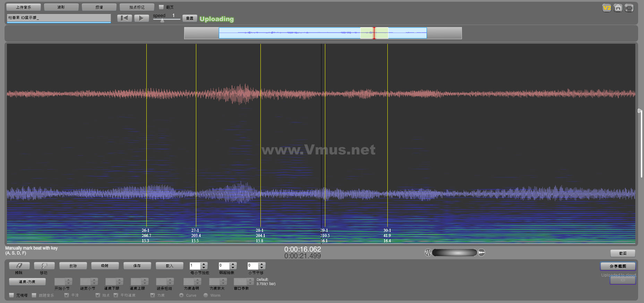Image resolution: width=644 pixels, height=303 pixels.
Task: Select the eraser (擦除) tool
Action: [x=19, y=266]
